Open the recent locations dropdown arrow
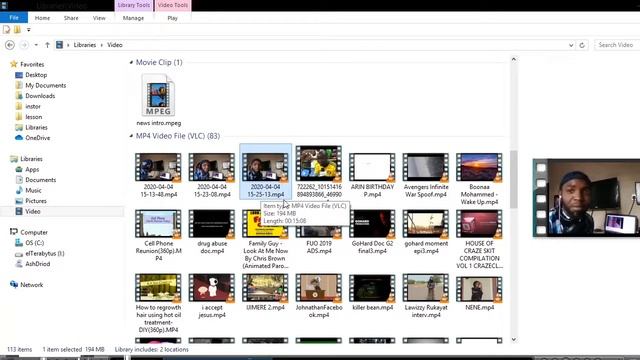Image resolution: width=640 pixels, height=360 pixels. [36, 45]
